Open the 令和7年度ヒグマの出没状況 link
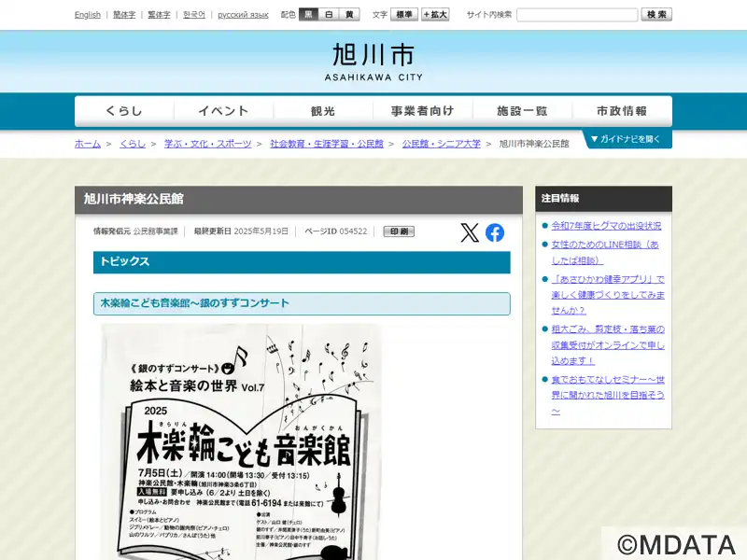 coord(606,226)
